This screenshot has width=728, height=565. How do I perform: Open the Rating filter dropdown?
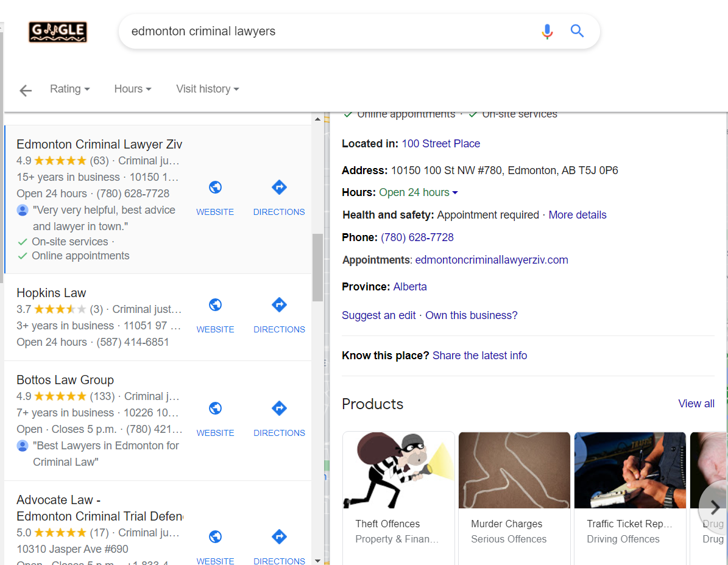69,89
